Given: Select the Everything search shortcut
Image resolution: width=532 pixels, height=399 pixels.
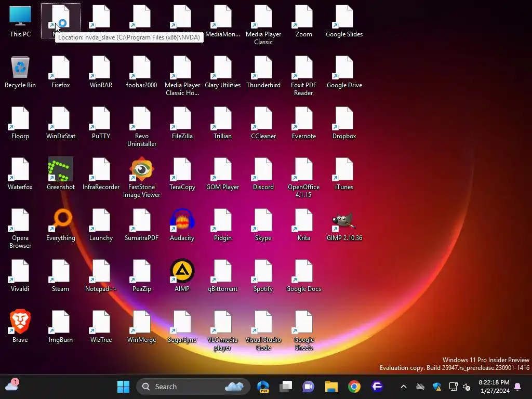Looking at the screenshot, I should [60, 225].
